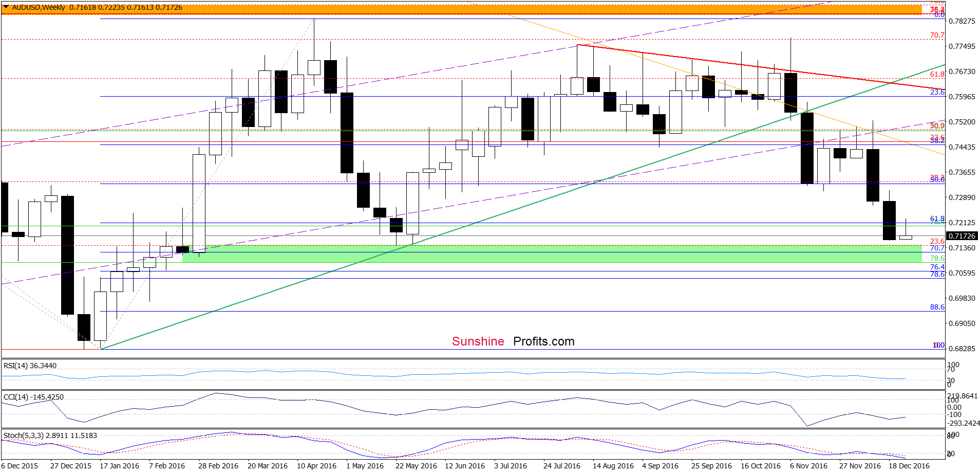Click the 24 Jul 2016 date label

562,466
